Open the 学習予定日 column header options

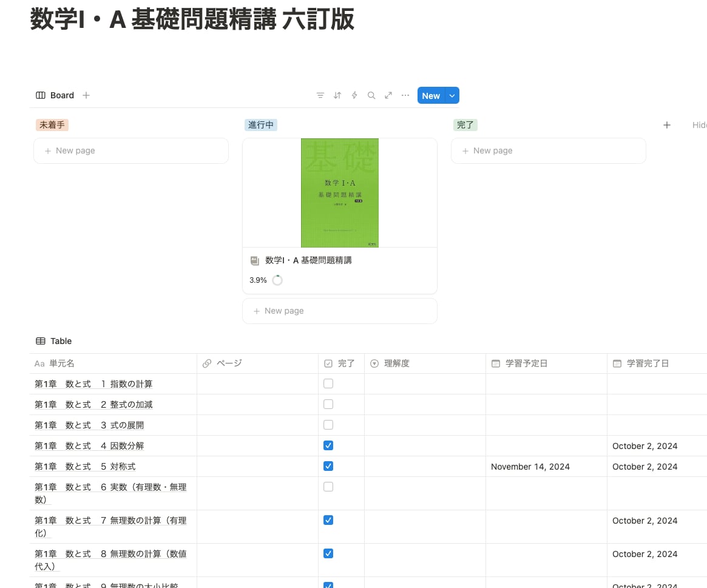click(526, 363)
